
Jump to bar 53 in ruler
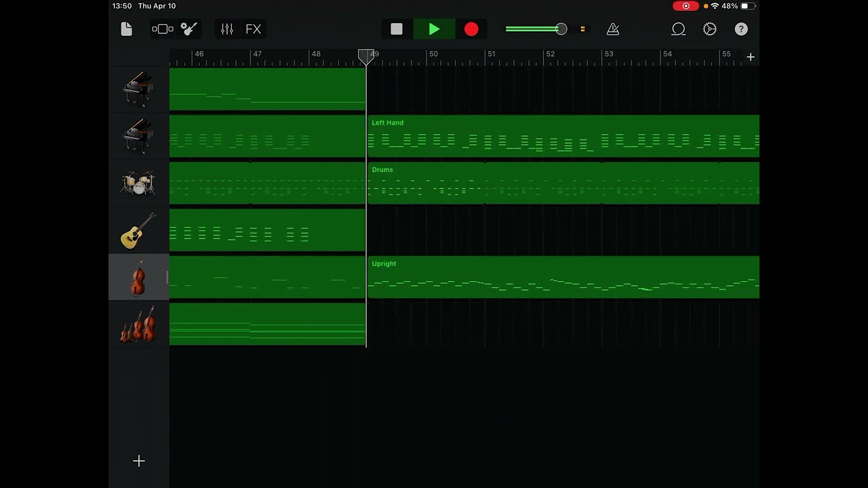click(609, 54)
